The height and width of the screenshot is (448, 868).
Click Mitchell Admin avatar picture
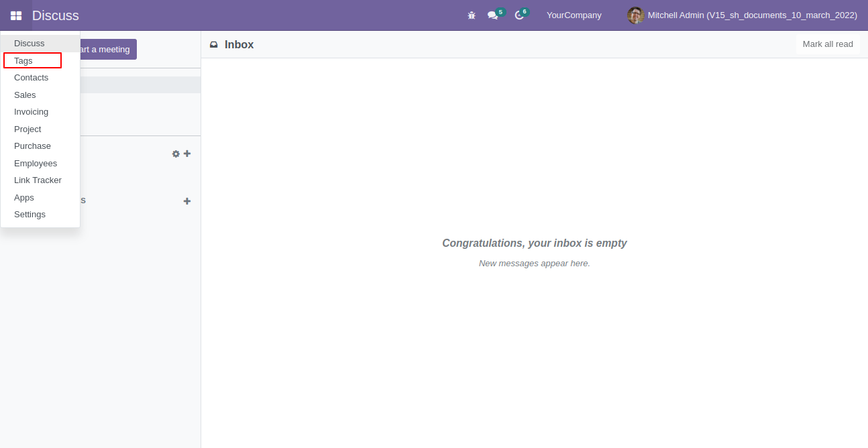tap(635, 15)
